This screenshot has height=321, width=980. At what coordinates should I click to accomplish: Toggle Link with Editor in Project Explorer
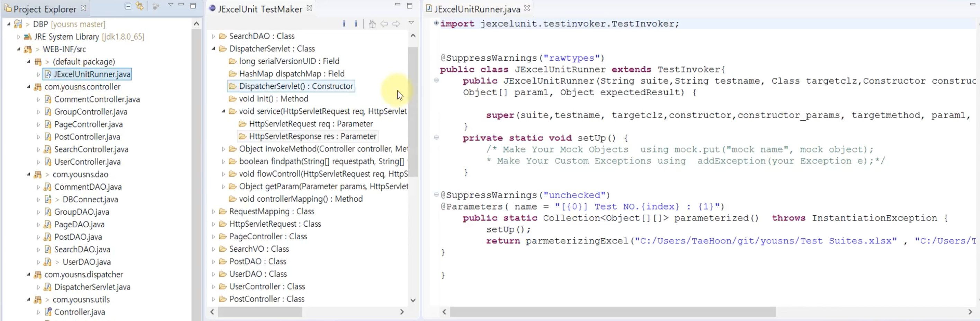tap(140, 7)
